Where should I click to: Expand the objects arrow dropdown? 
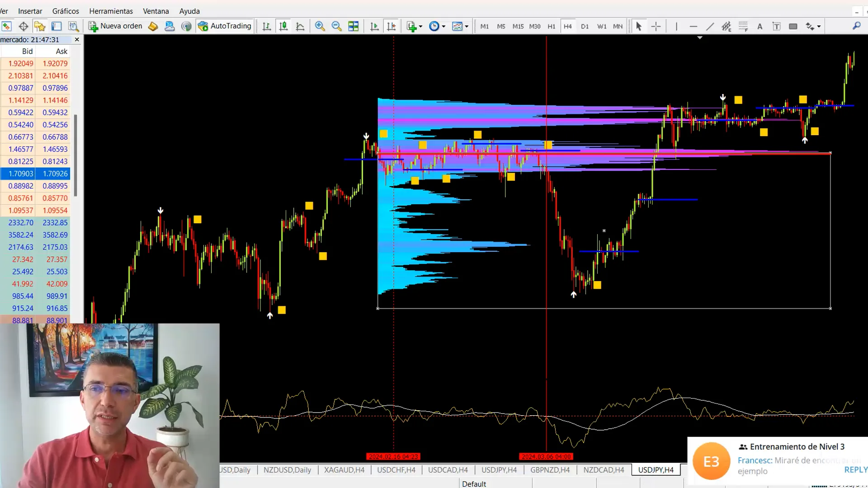[819, 26]
